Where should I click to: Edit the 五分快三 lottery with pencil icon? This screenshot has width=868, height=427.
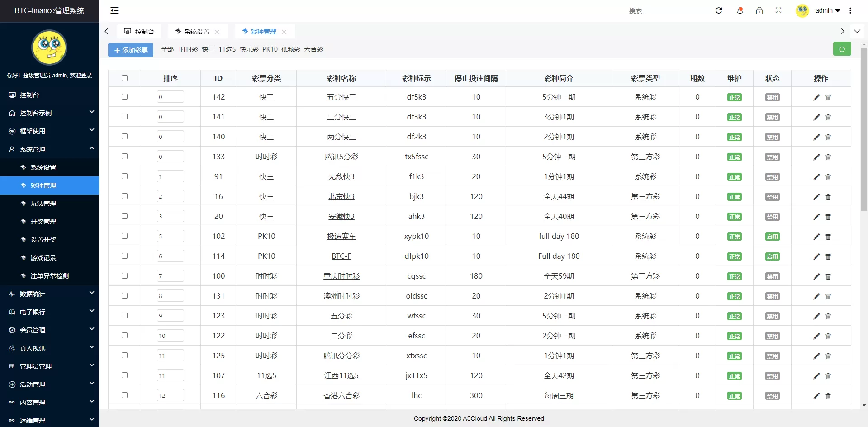(x=816, y=97)
